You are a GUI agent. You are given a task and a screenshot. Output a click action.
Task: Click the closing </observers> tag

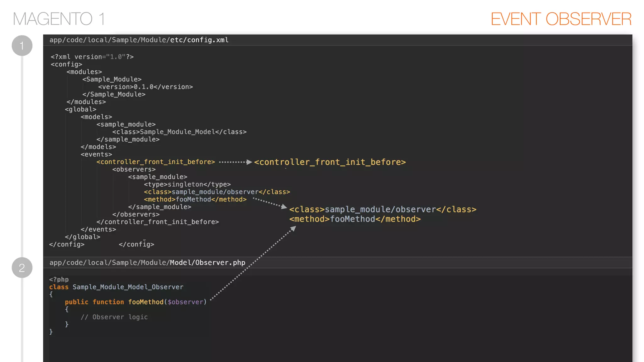[136, 214]
